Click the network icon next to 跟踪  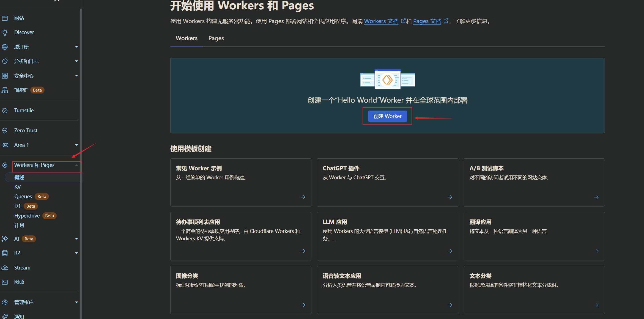point(5,90)
